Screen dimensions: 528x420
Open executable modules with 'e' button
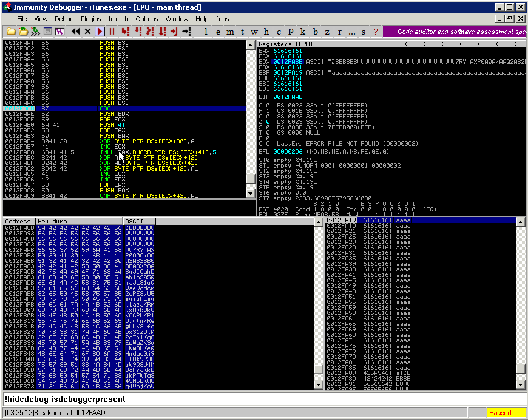(218, 32)
